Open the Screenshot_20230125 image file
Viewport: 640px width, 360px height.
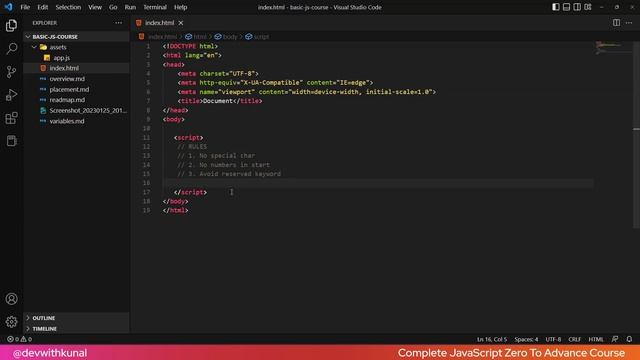76,111
